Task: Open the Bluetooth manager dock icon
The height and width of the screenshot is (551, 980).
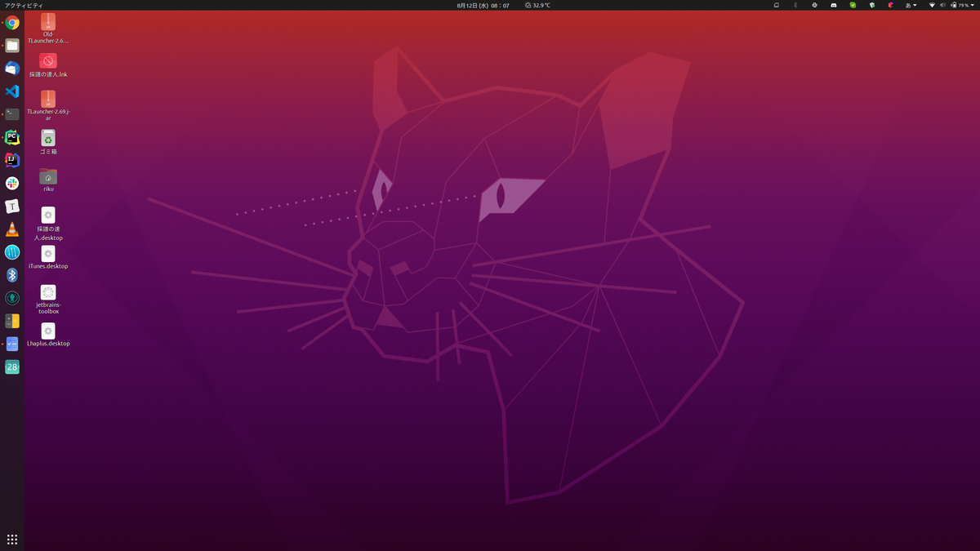Action: (12, 275)
